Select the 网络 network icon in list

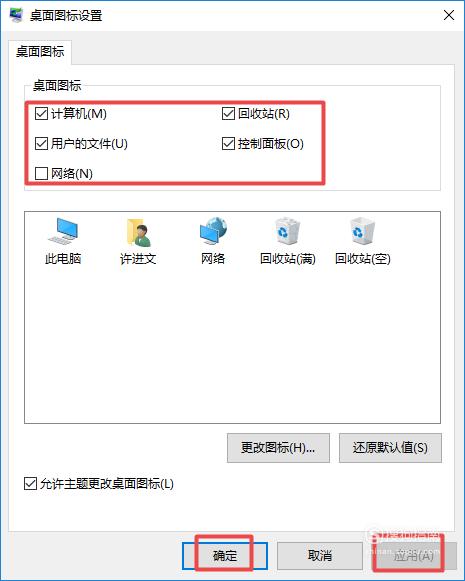pyautogui.click(x=213, y=241)
